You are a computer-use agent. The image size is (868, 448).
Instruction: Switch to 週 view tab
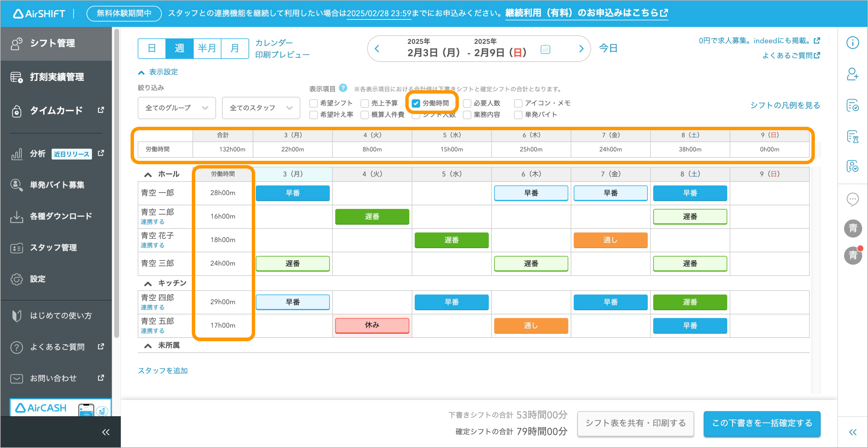point(180,49)
